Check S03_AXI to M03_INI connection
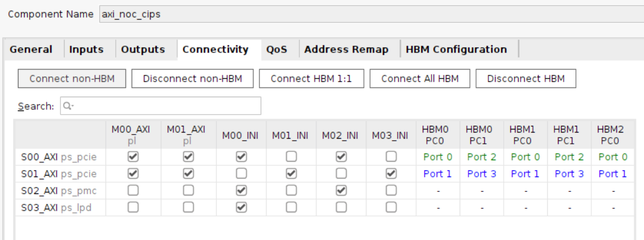Viewport: 644px width, 240px height. 391,207
